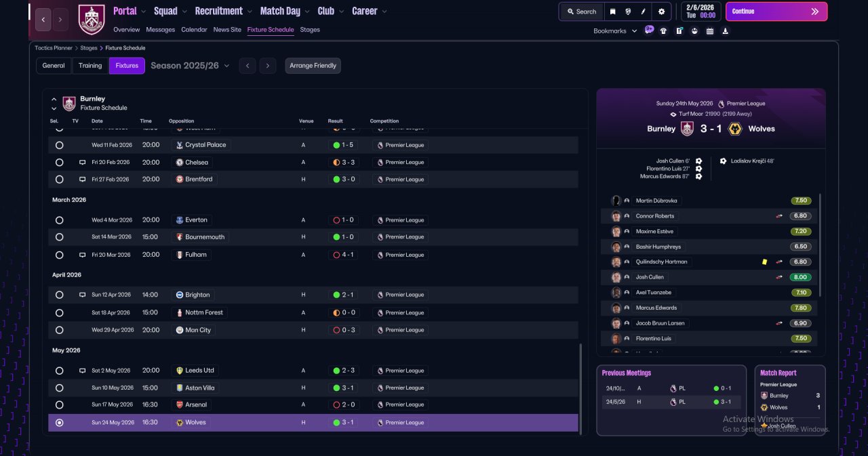
Task: Click TV broadcast icon on Chelsea fixture
Action: (x=82, y=163)
